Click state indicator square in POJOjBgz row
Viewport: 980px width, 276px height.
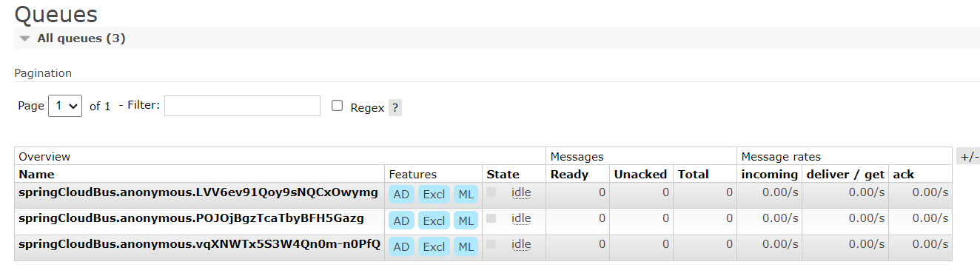tap(491, 218)
